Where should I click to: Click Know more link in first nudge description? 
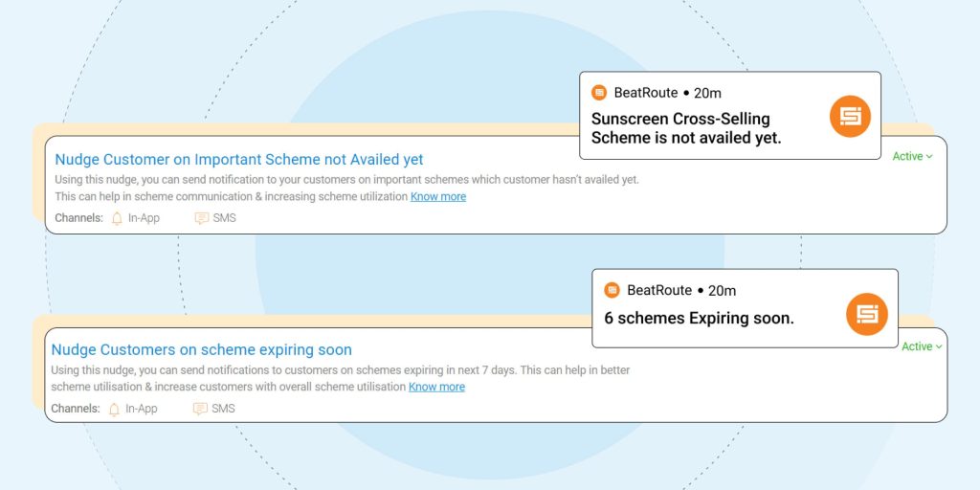[x=438, y=197]
